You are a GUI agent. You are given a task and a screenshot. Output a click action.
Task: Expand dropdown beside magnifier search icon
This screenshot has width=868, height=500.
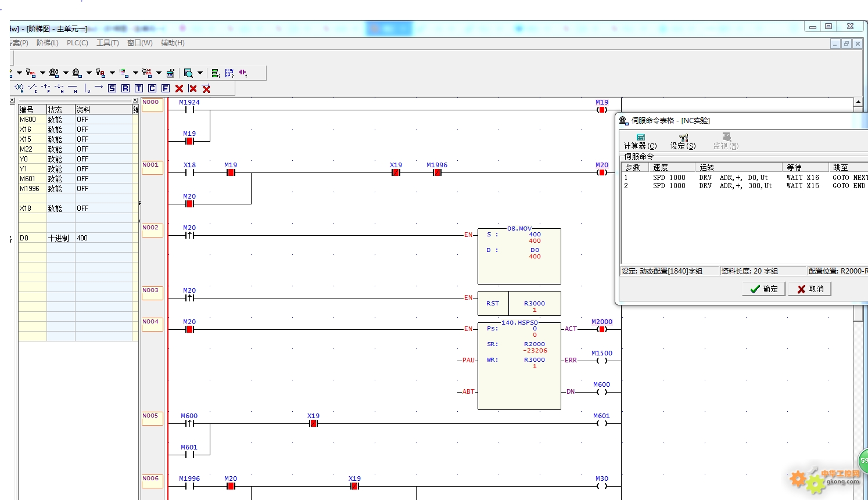pos(200,73)
